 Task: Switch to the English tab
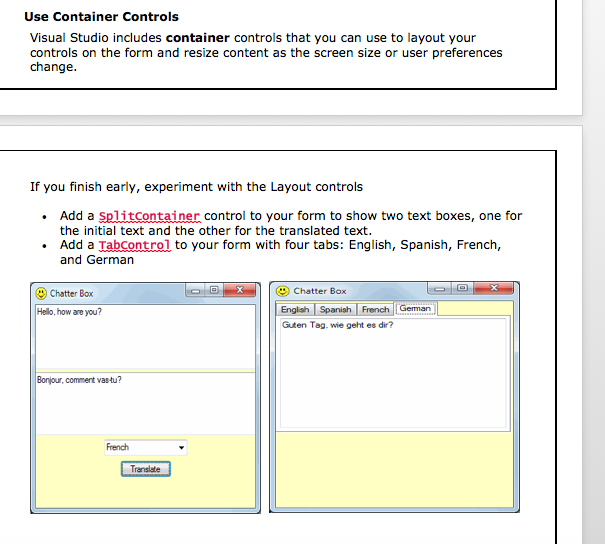pos(295,310)
